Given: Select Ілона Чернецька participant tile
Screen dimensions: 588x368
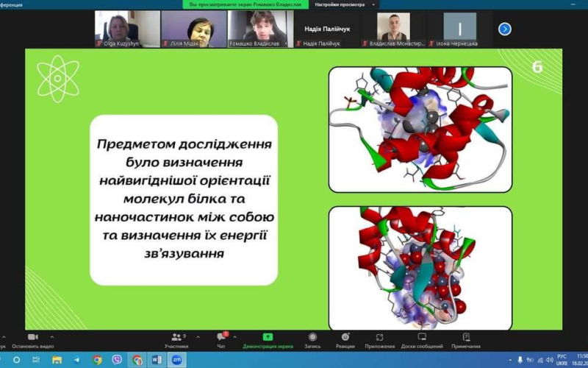Looking at the screenshot, I should point(460,29).
